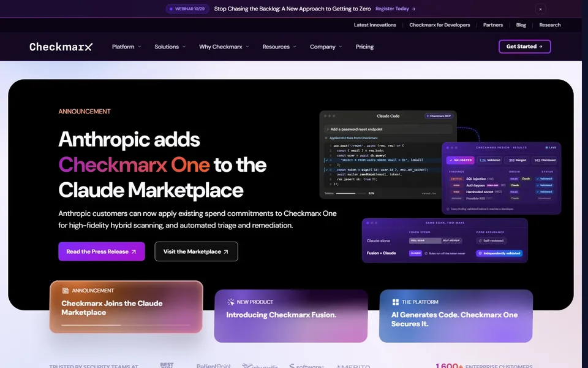Click the Checkmarx One gradient headline text
This screenshot has height=368, width=588.
[x=134, y=164]
